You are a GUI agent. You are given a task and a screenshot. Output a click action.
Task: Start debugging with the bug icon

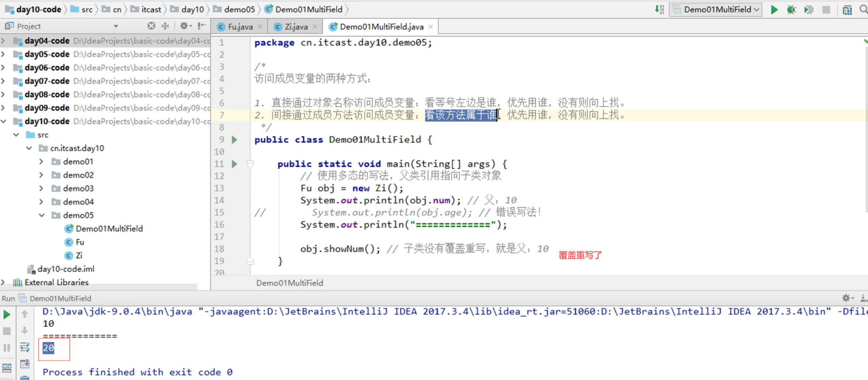[x=791, y=10]
